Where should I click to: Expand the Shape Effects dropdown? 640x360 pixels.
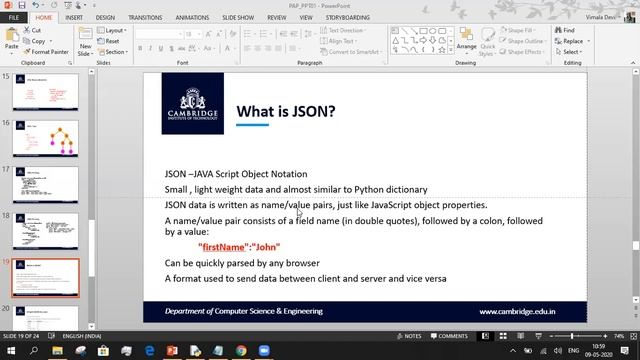pyautogui.click(x=522, y=52)
